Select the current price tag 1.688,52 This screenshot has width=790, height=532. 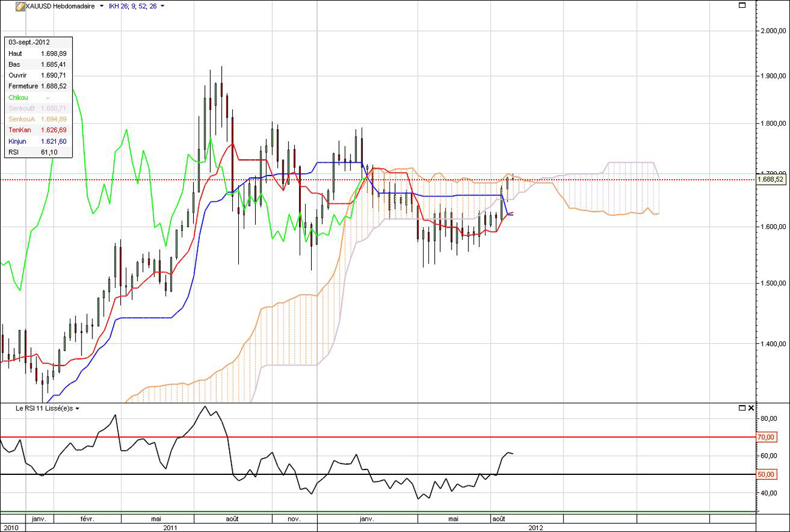[x=772, y=179]
